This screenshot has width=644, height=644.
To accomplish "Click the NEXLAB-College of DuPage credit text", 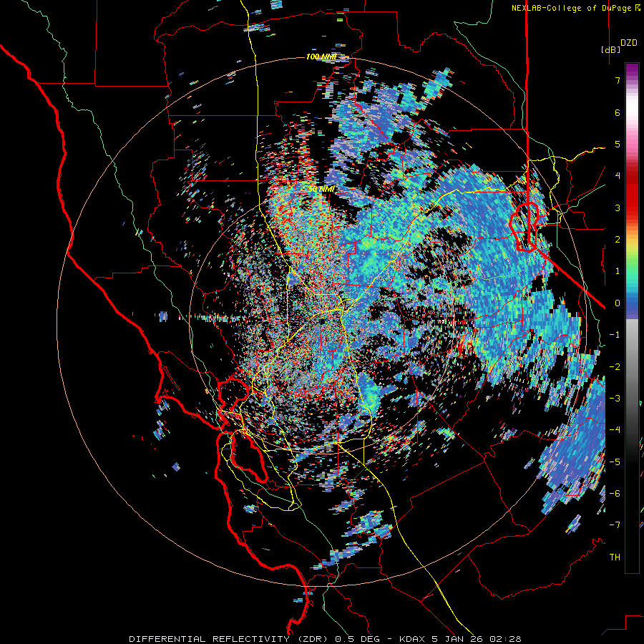I will click(x=575, y=8).
